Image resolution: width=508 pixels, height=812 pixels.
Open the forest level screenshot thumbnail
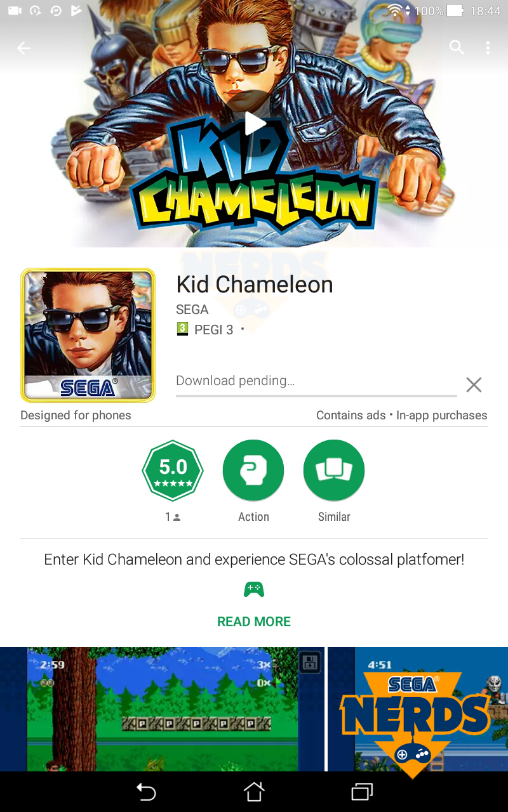[x=162, y=709]
